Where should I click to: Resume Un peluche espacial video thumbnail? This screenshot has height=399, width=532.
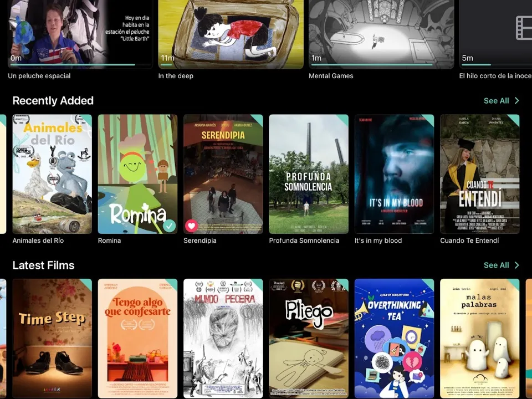80,34
